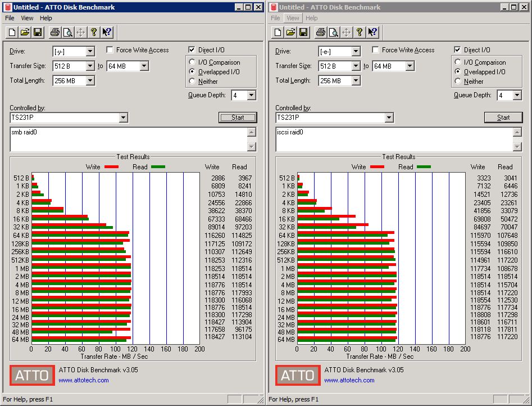
Task: Click right window title bar app icon
Action: [274, 7]
